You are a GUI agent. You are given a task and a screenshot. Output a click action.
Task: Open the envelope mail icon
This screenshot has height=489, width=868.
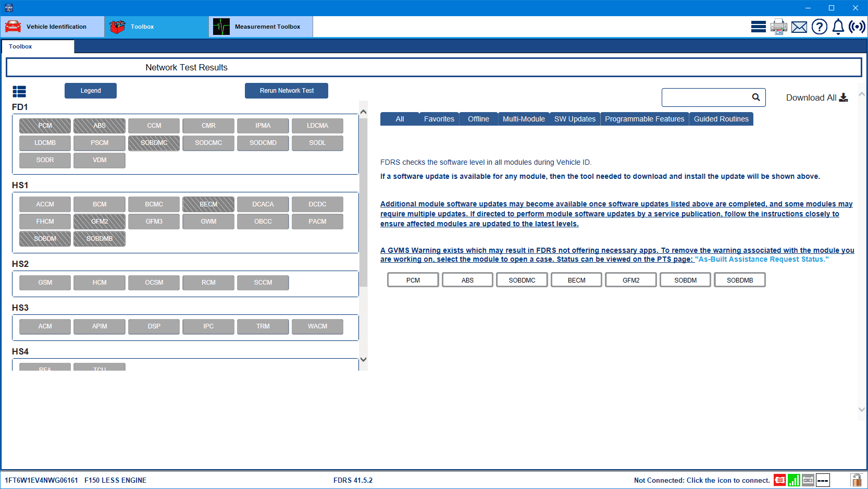pyautogui.click(x=799, y=27)
